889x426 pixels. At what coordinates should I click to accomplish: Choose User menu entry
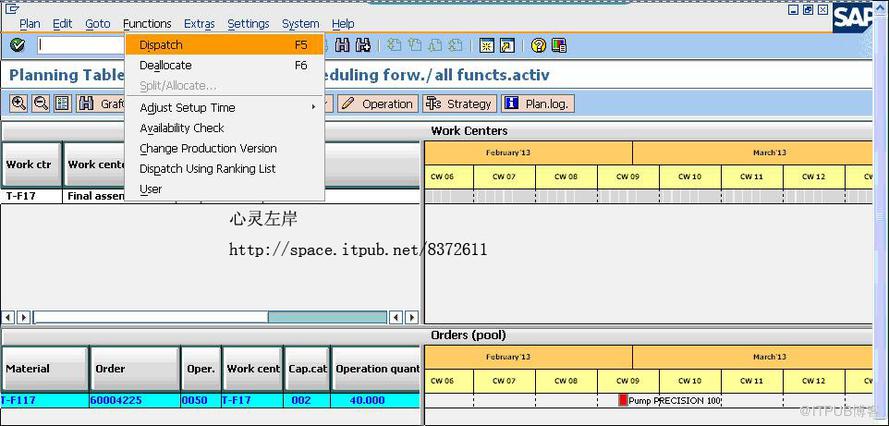(225, 189)
